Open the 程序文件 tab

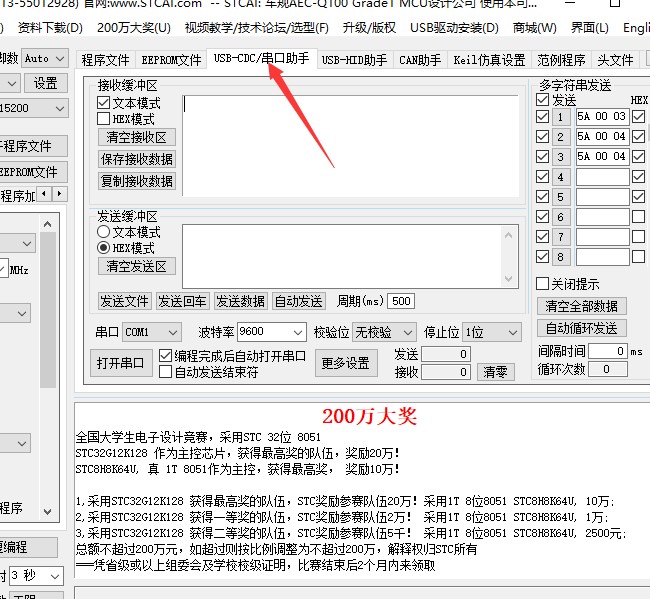click(105, 60)
